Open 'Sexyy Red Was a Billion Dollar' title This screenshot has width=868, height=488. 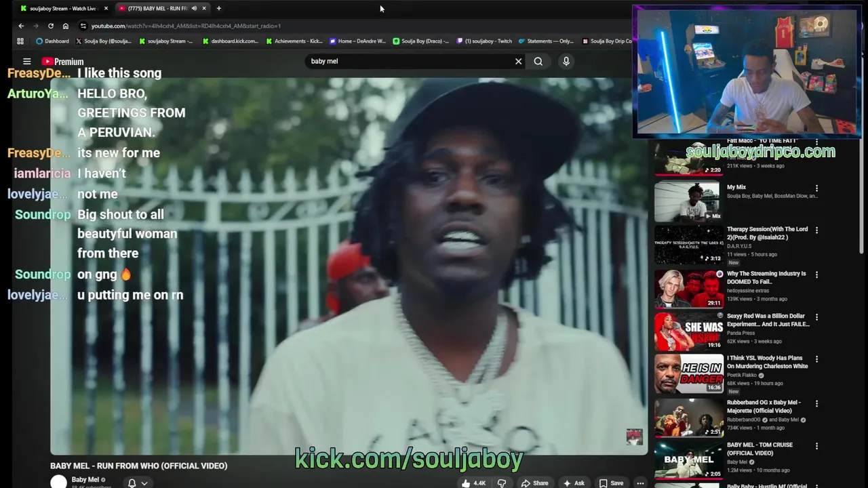pos(768,320)
